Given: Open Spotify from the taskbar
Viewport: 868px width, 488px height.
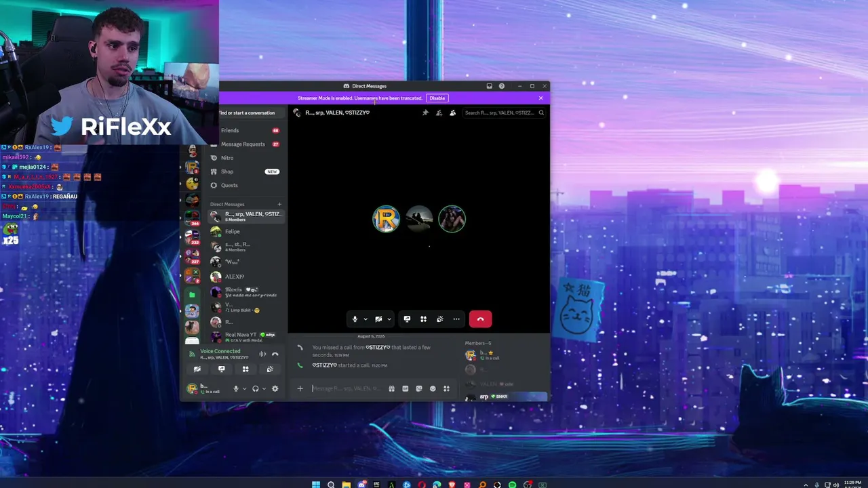Looking at the screenshot, I should tap(512, 485).
